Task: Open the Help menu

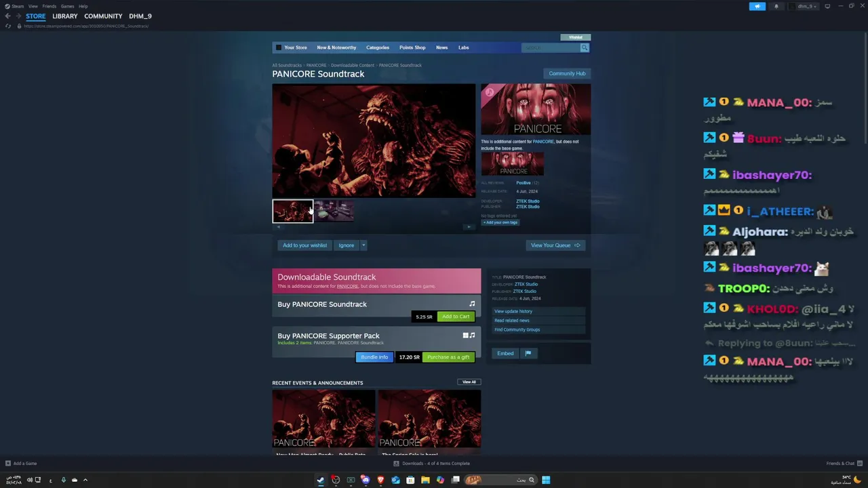Action: click(83, 6)
